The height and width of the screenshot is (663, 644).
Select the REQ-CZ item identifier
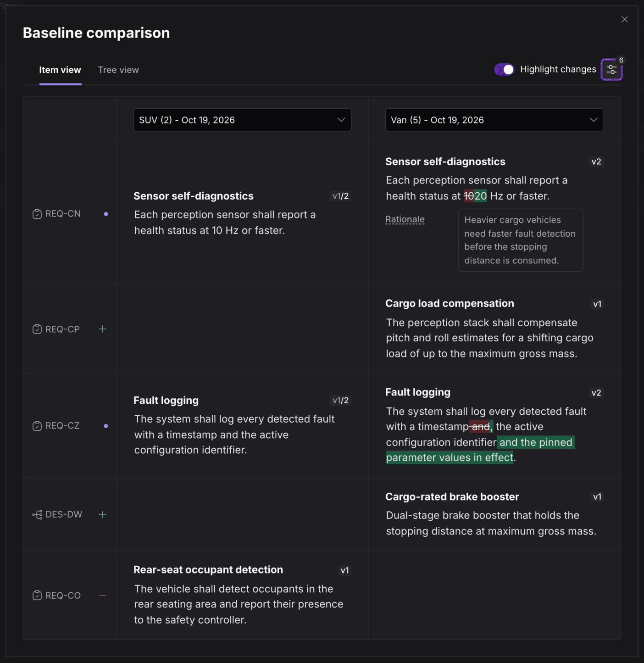[62, 426]
